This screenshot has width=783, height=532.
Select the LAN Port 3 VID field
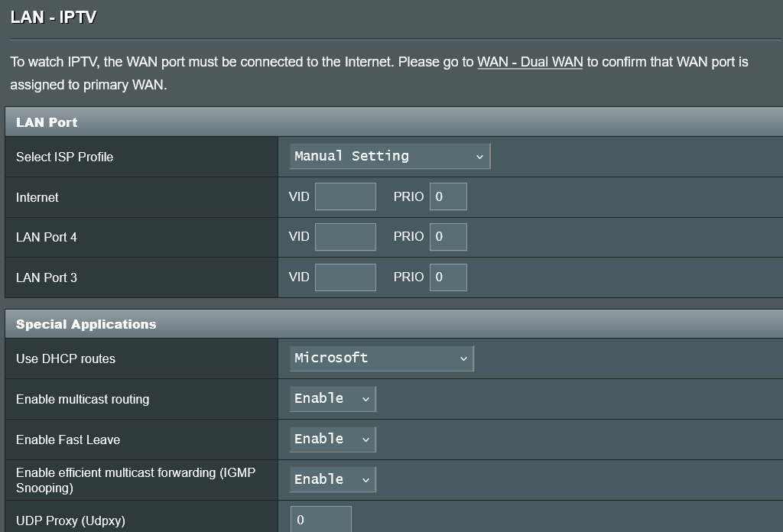(x=345, y=277)
